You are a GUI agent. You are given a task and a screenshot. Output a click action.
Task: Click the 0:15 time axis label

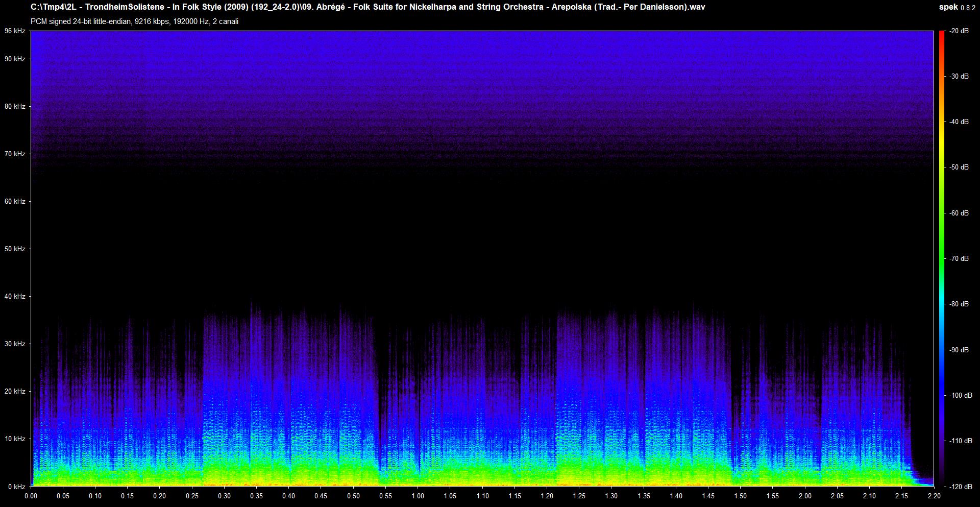[x=128, y=496]
